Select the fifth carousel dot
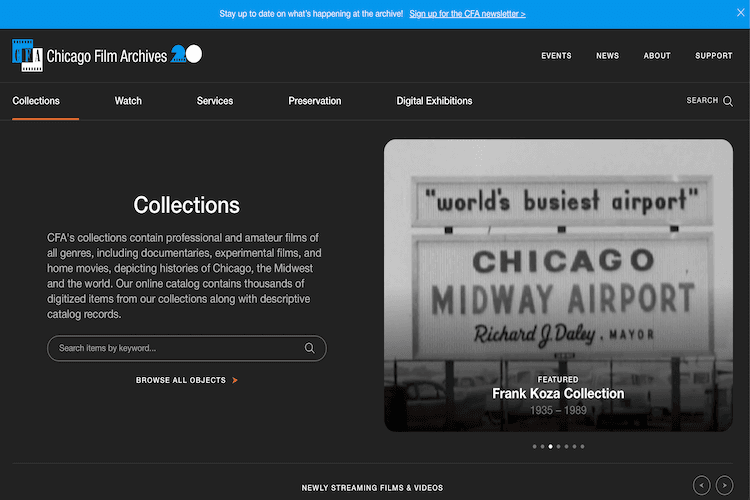 pyautogui.click(x=566, y=446)
